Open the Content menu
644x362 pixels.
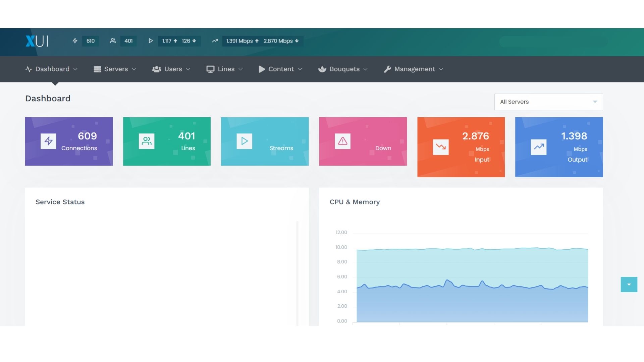click(x=280, y=69)
